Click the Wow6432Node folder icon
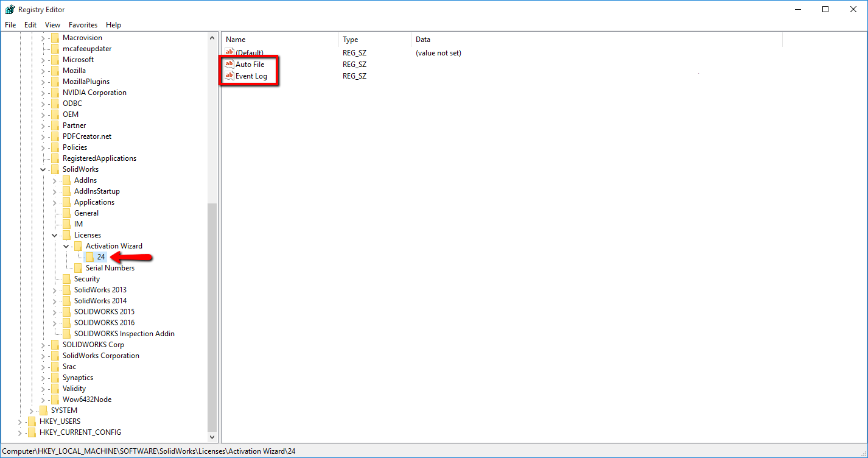 56,400
